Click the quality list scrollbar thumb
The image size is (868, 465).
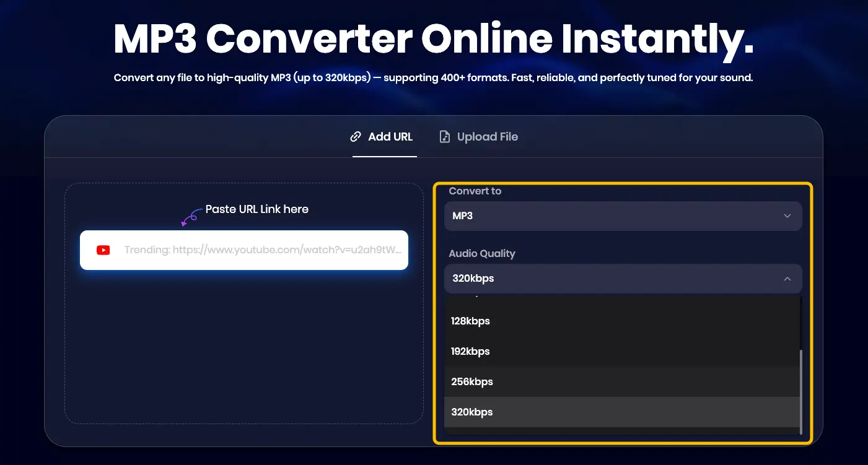point(800,391)
